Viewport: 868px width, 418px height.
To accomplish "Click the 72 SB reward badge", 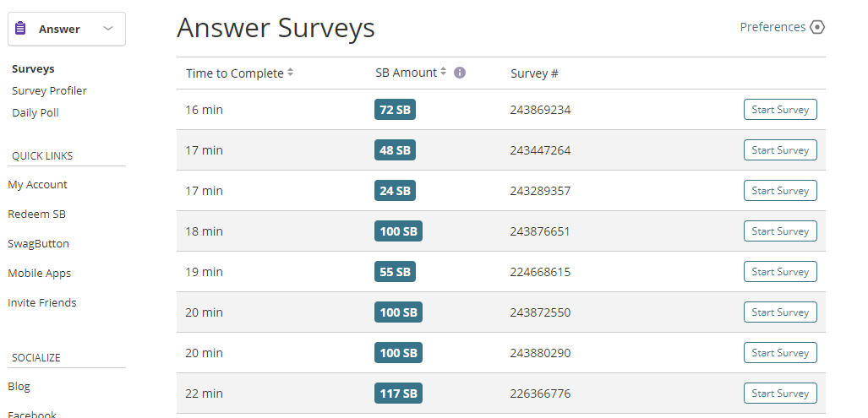I will (395, 110).
